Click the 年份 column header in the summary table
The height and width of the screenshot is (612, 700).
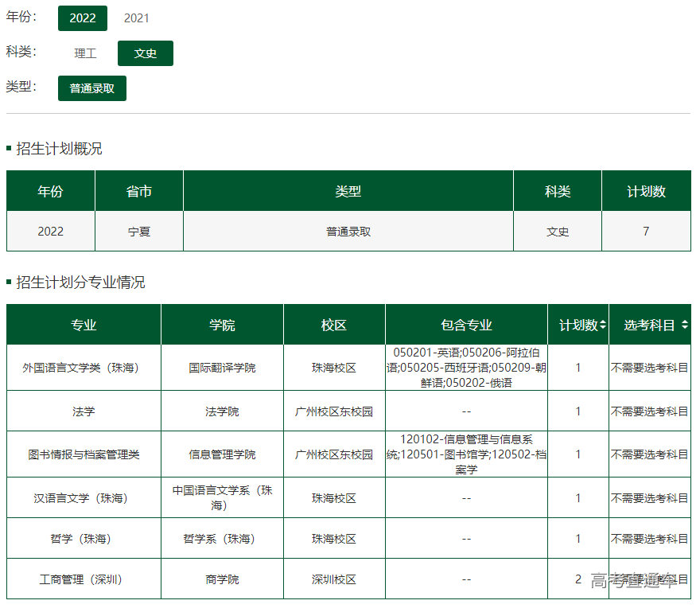click(x=50, y=191)
